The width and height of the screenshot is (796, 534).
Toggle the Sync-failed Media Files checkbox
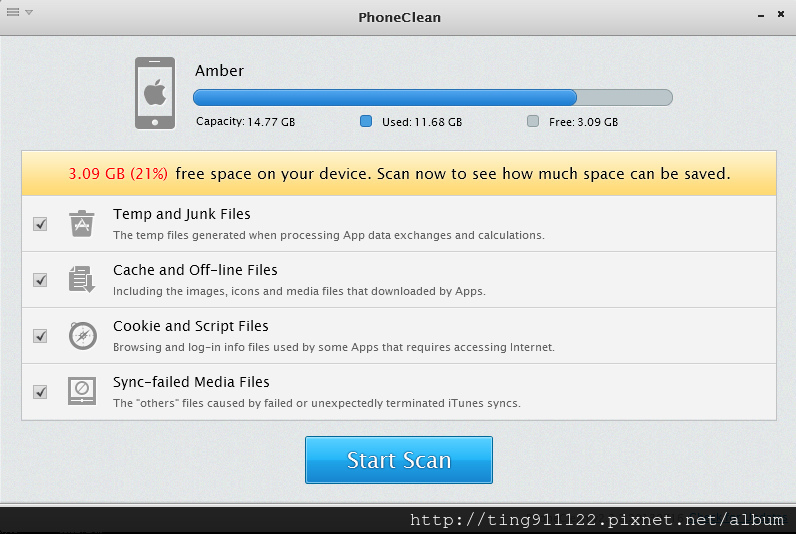pos(40,392)
